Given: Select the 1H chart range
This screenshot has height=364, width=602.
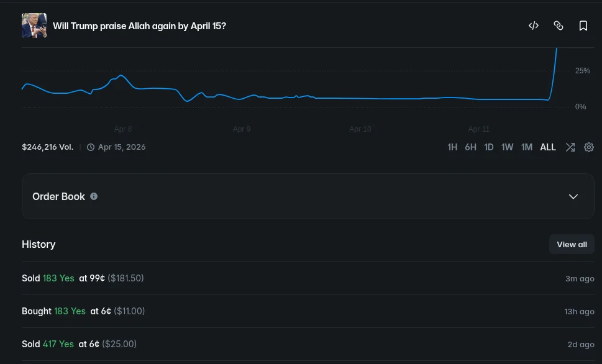Looking at the screenshot, I should pos(452,147).
